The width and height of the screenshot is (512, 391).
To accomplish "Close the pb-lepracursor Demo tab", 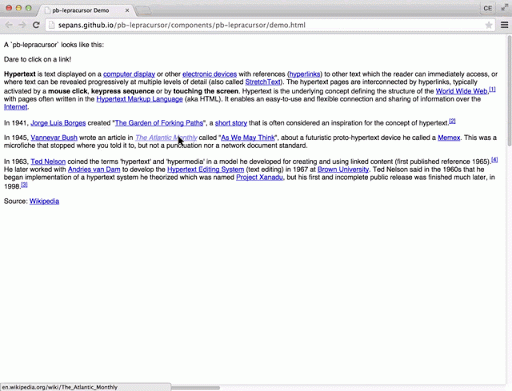I will coord(127,10).
